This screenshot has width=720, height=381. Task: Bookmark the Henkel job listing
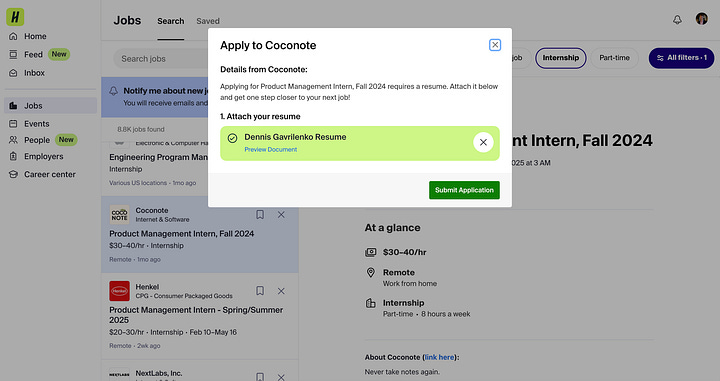260,291
